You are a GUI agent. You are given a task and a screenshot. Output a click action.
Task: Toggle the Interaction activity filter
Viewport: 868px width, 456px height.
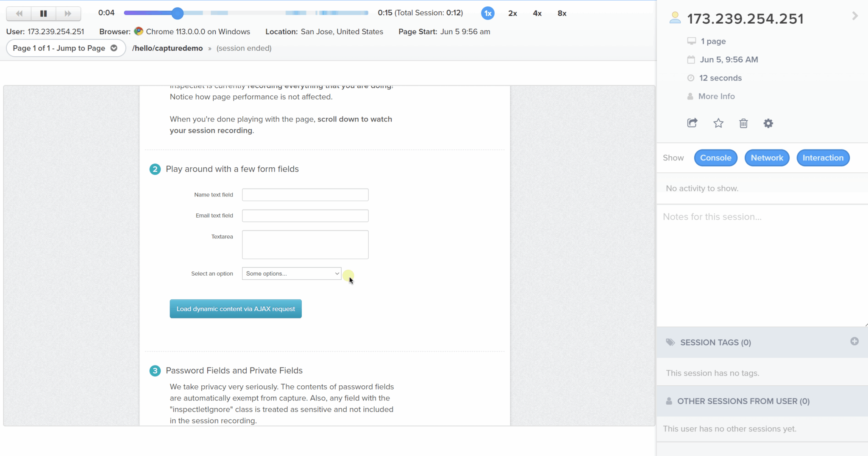coord(823,158)
